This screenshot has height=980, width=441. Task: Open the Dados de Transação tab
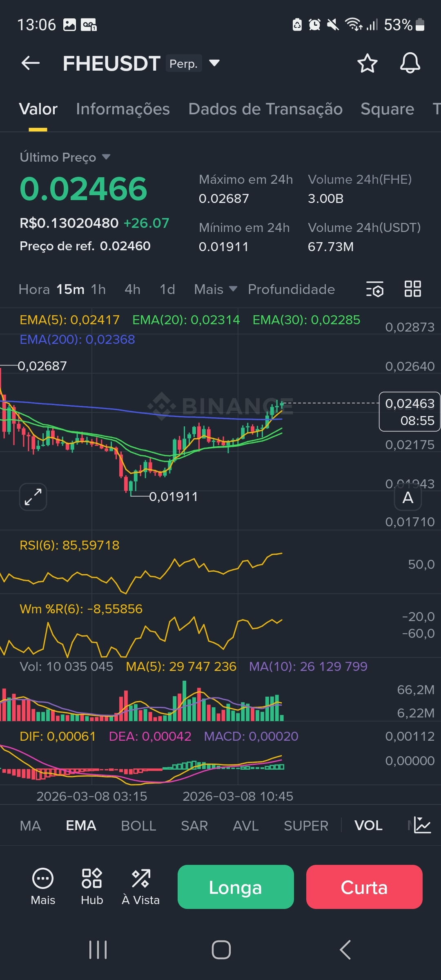click(265, 109)
